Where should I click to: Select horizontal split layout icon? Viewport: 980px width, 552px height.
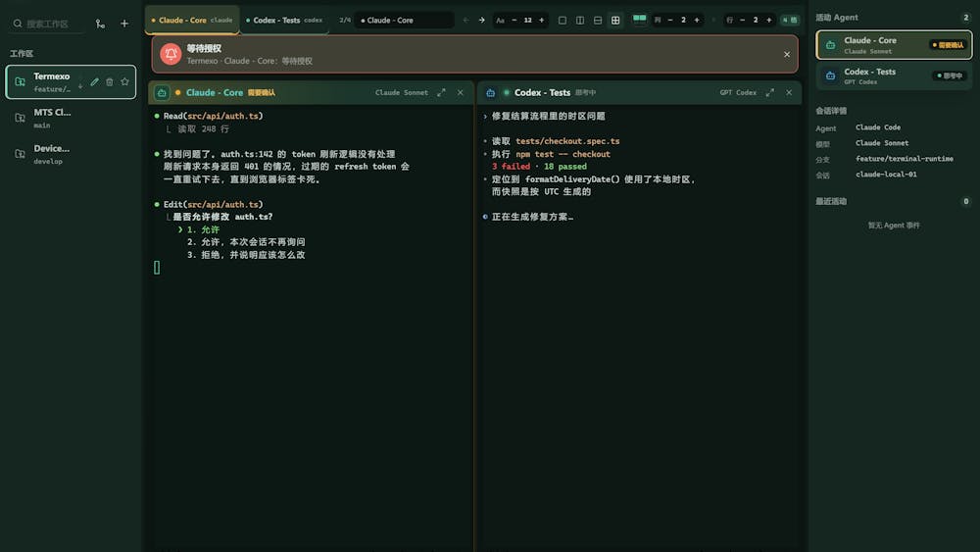(x=598, y=20)
